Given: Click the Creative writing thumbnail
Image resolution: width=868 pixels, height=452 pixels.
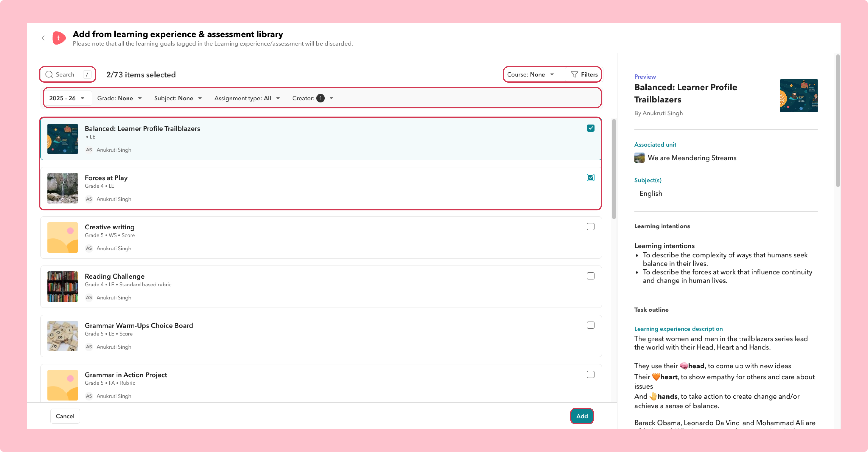Looking at the screenshot, I should coord(63,237).
